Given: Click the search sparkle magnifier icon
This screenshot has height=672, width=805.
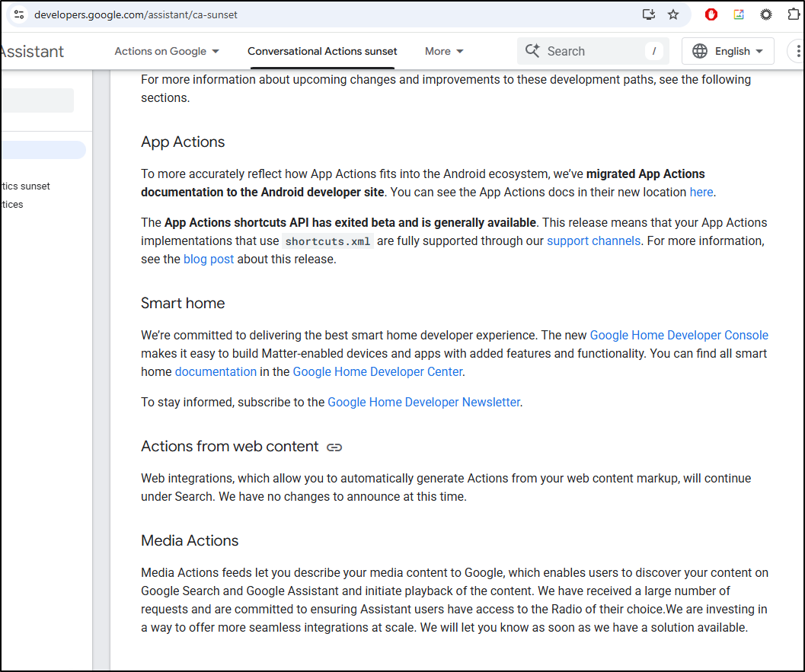Looking at the screenshot, I should (x=532, y=51).
